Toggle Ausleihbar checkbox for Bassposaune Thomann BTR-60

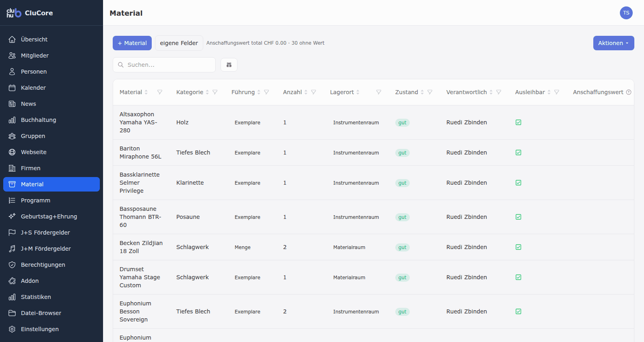point(518,217)
